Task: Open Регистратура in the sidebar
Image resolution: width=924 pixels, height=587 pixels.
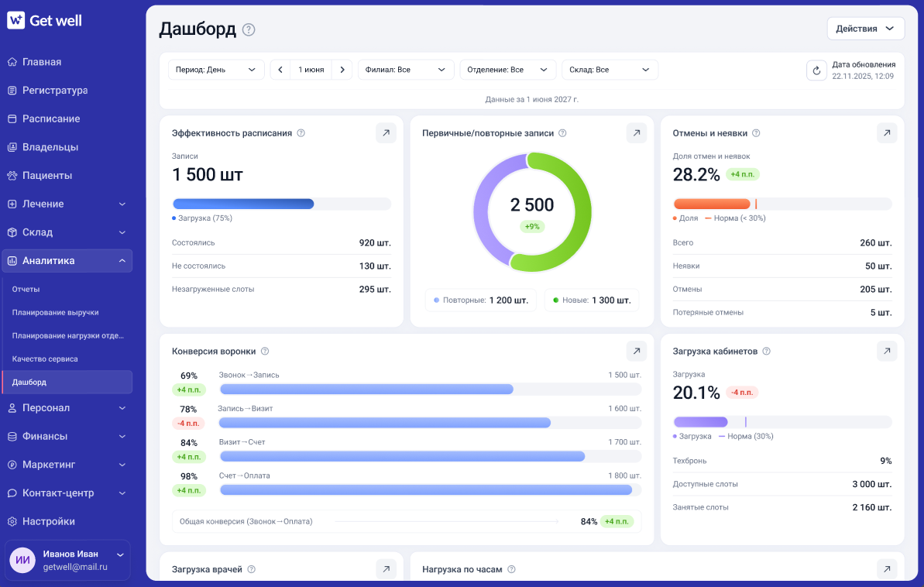Action: (67, 90)
